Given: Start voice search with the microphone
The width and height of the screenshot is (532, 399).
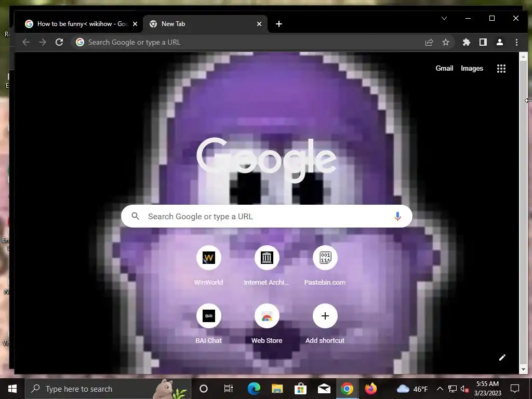Looking at the screenshot, I should (x=397, y=217).
